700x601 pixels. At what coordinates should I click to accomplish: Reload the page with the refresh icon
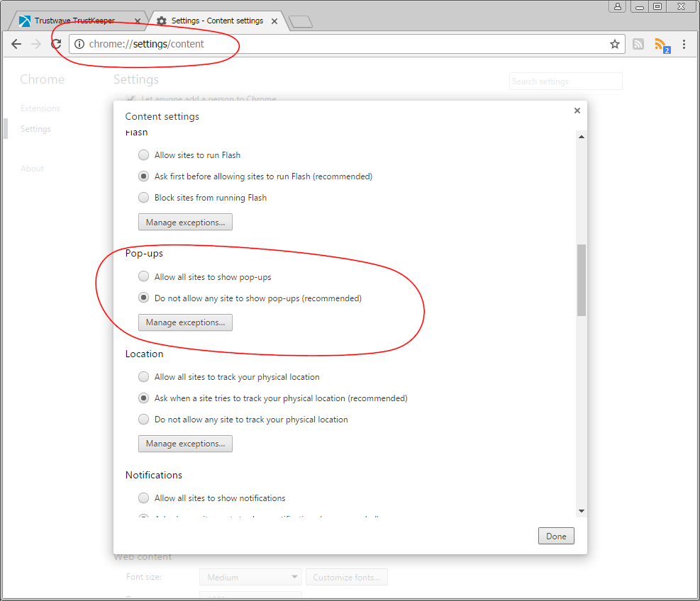[x=56, y=44]
